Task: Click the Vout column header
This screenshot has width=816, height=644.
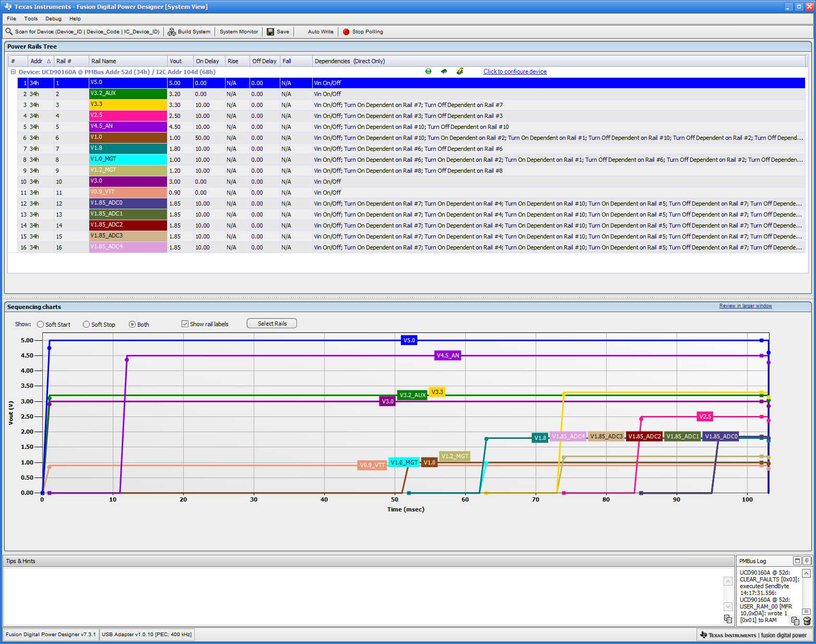Action: click(180, 61)
